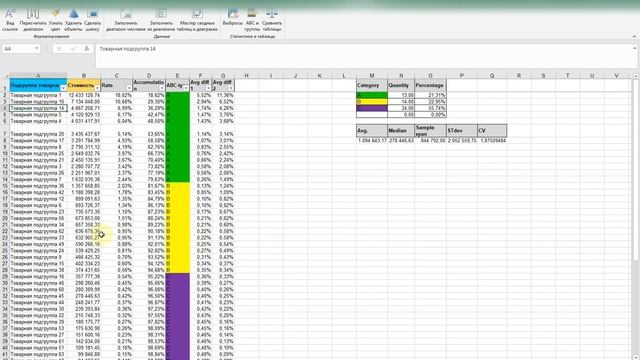Click the Quantity header cell
The image size is (640, 360).
point(401,85)
